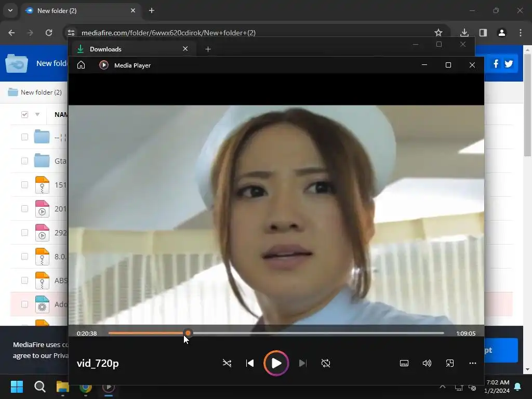This screenshot has height=399, width=532.
Task: Open Chrome profile icon
Action: point(502,33)
